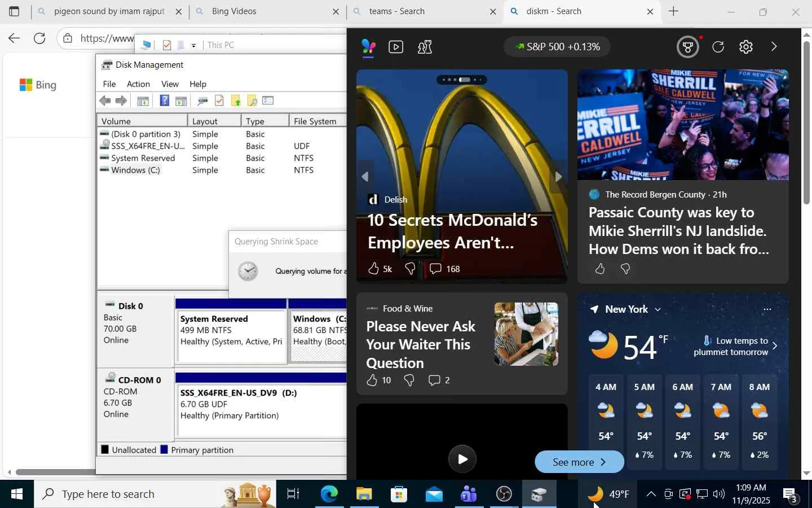Open Microsoft Edge from the taskbar
Viewport: 812px width, 508px height.
point(329,494)
